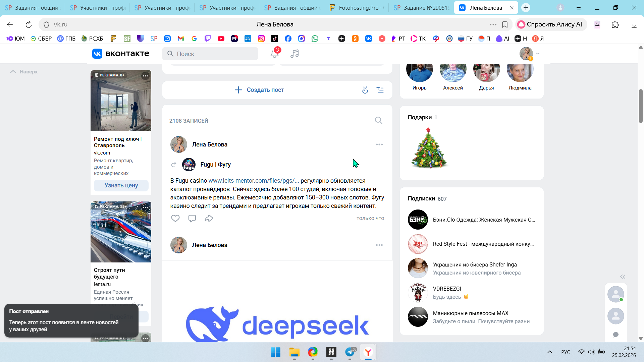The image size is (644, 362).
Task: Comment on the Fugu post
Action: click(x=192, y=219)
